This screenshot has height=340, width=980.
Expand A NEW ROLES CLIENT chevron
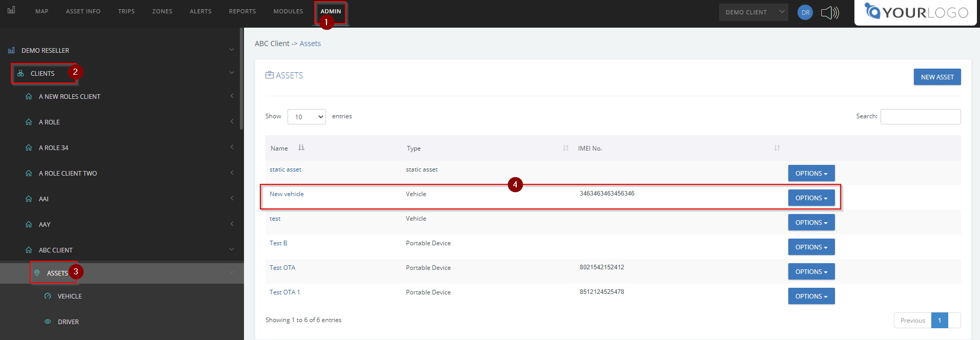coord(232,96)
